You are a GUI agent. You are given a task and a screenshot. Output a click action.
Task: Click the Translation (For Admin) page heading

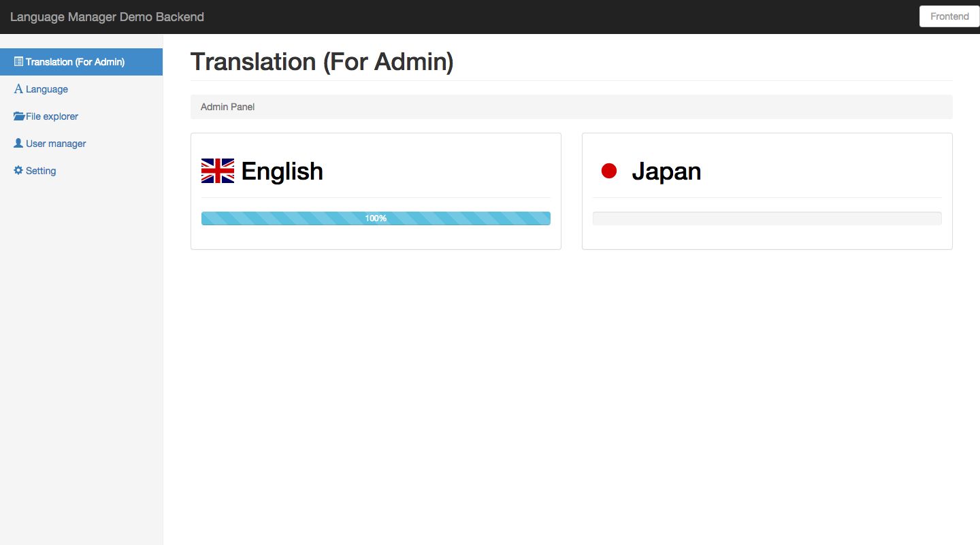[x=322, y=62]
